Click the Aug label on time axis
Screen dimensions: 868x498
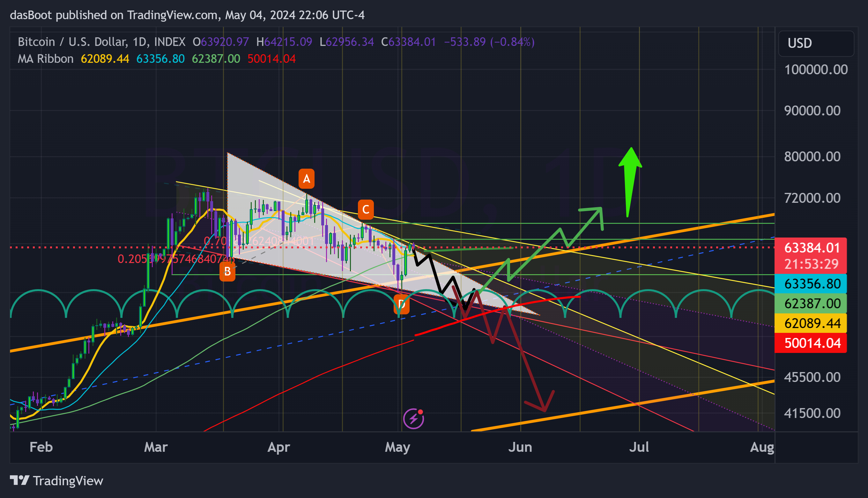[762, 447]
